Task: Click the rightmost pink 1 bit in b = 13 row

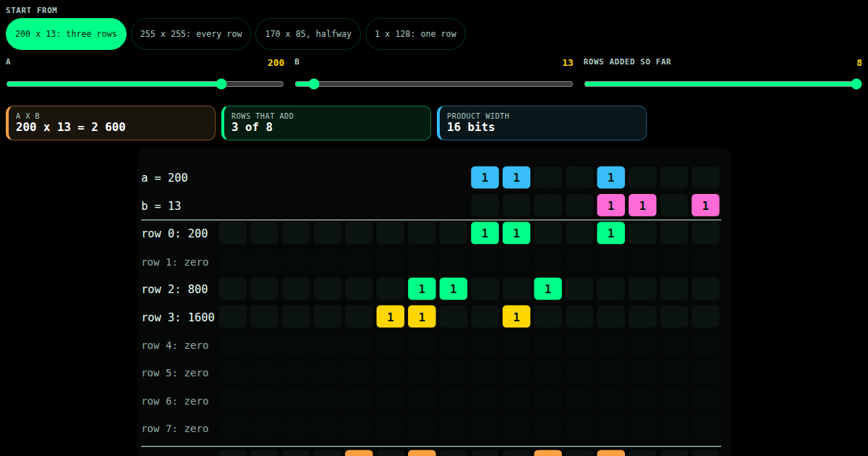Action: 705,206
